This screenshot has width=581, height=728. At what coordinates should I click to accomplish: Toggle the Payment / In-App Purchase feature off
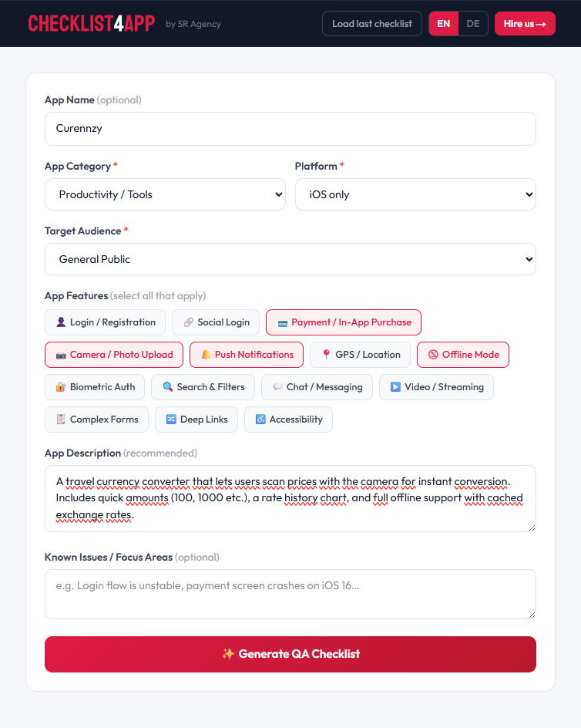tap(344, 322)
